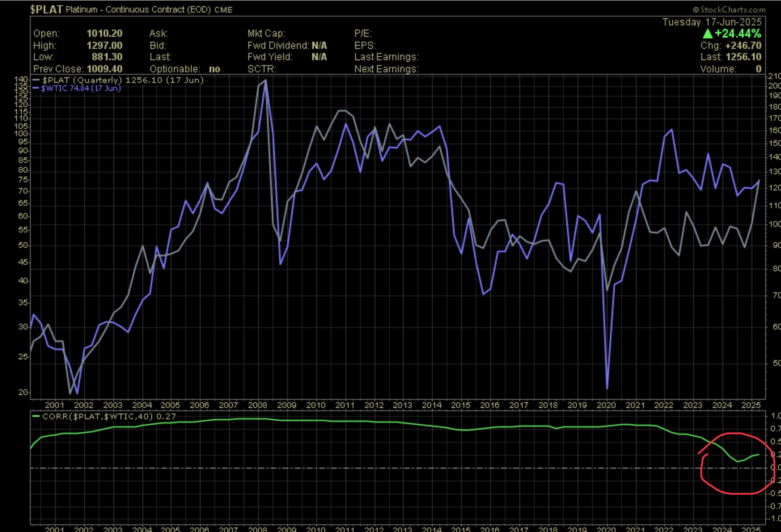This screenshot has width=781, height=532.
Task: Click the Prev Close value 1009.40
Action: click(104, 69)
